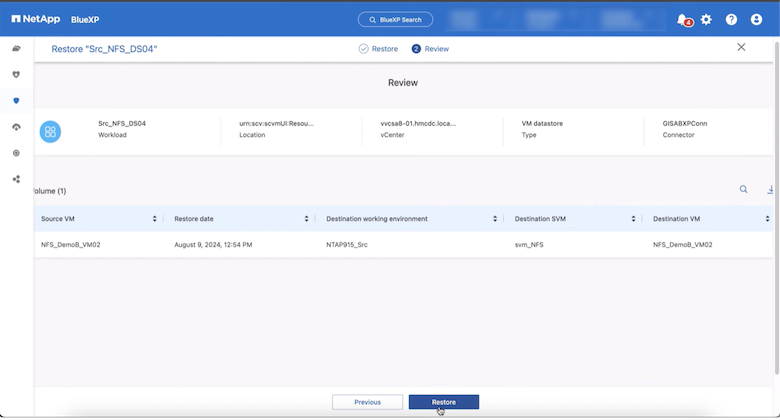780x420 pixels.
Task: Click the help question mark icon
Action: pyautogui.click(x=731, y=19)
